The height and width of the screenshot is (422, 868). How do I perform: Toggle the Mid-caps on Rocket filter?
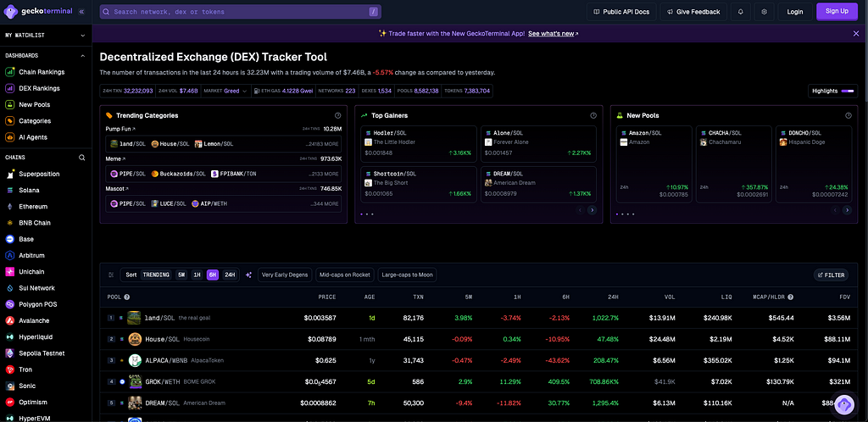[x=345, y=275]
